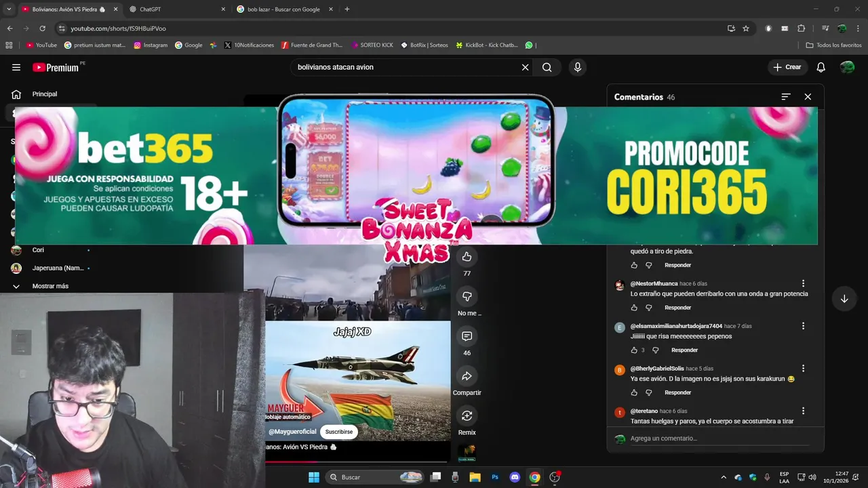Open @Mayguerofficial channel link

coord(292,432)
